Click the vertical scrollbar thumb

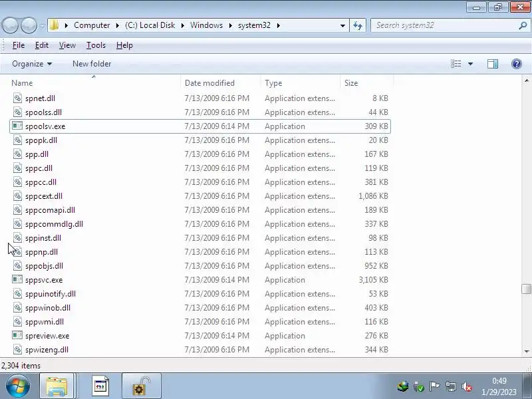coord(526,289)
